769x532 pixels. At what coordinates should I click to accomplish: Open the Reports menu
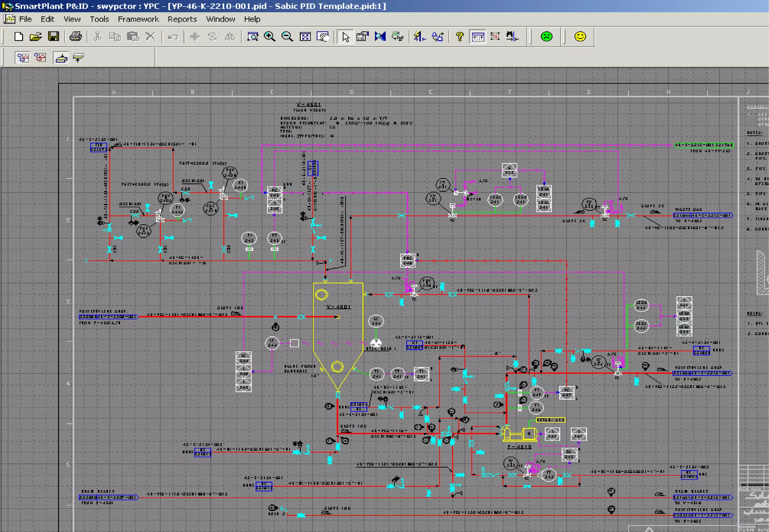(182, 19)
